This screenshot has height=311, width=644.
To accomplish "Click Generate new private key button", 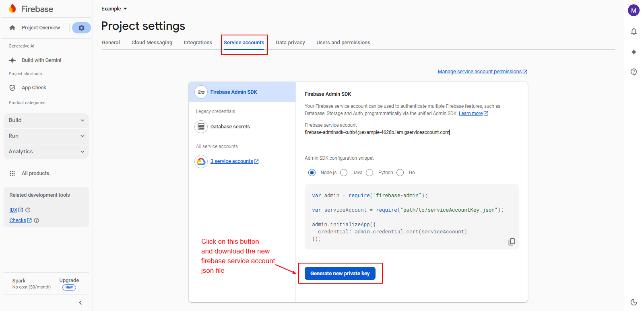I will [x=340, y=274].
